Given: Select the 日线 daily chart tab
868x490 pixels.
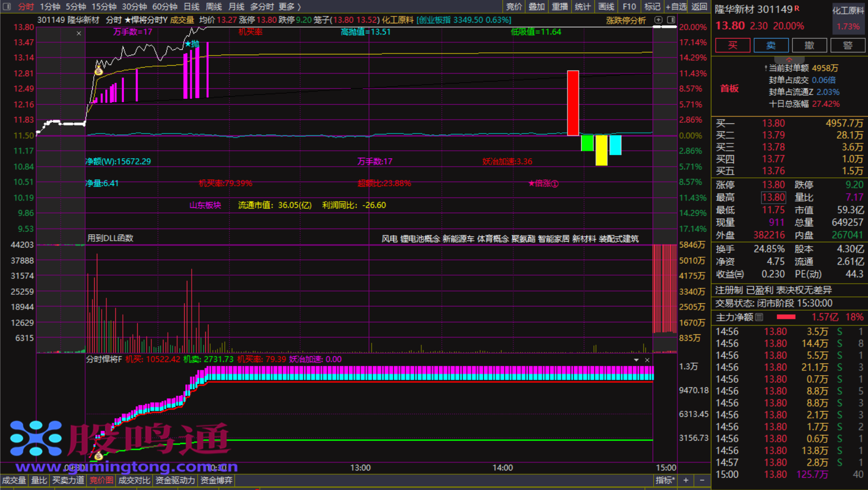Looking at the screenshot, I should [191, 6].
